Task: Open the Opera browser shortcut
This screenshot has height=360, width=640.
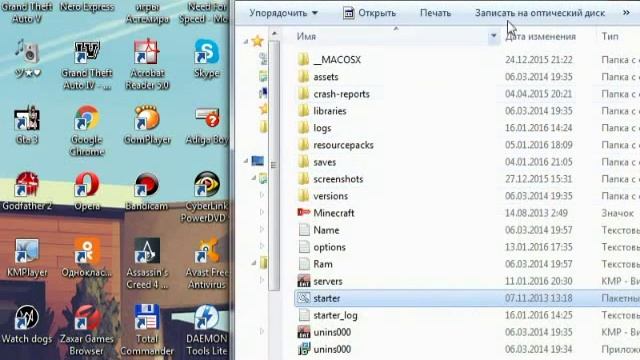Action: coord(87,191)
